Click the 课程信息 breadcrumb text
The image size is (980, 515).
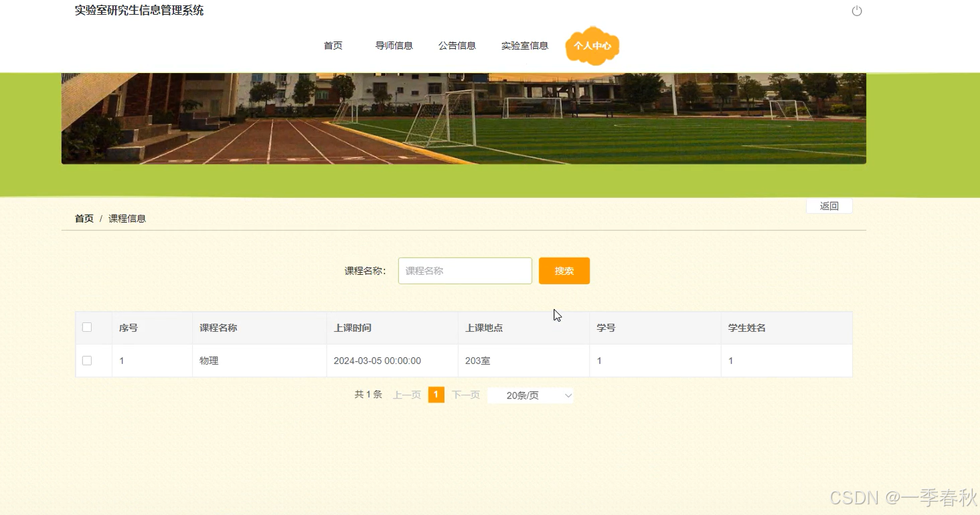tap(127, 219)
